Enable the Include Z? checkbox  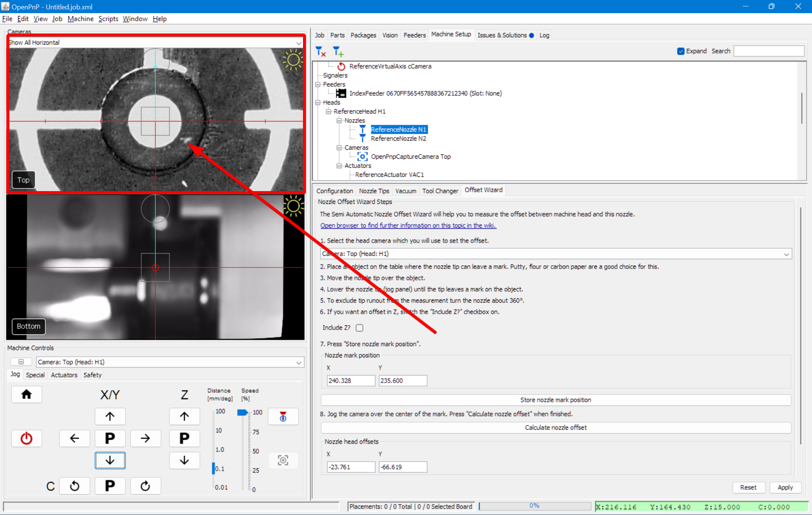pos(359,328)
